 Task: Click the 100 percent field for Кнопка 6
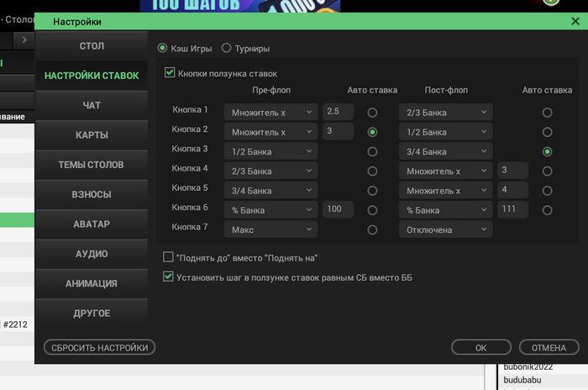(x=338, y=209)
